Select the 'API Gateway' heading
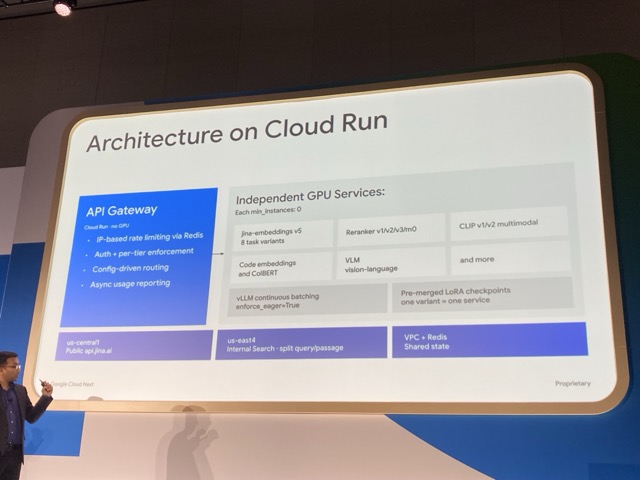Screen dimensions: 640x480 pos(122,211)
